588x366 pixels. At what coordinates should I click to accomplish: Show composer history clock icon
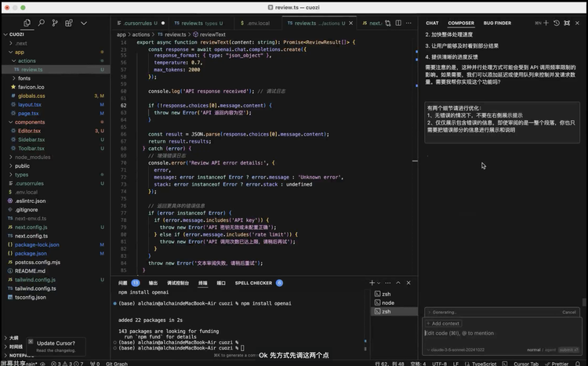click(557, 24)
